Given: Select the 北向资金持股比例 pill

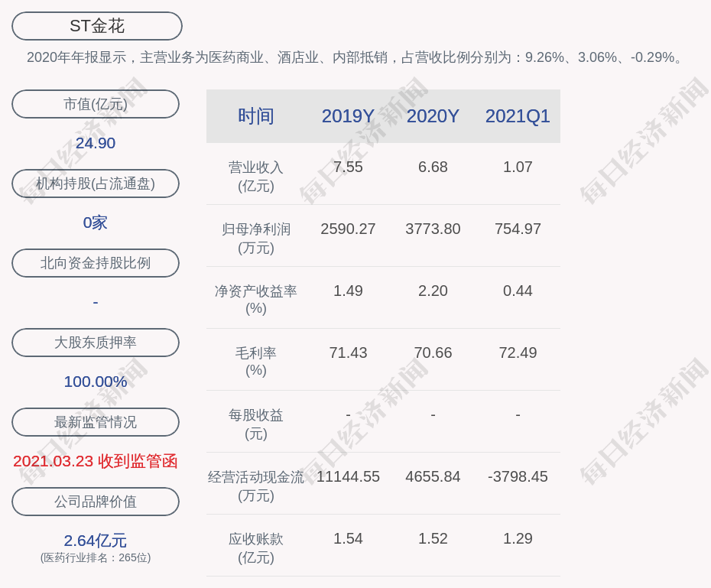Looking at the screenshot, I should (x=96, y=263).
